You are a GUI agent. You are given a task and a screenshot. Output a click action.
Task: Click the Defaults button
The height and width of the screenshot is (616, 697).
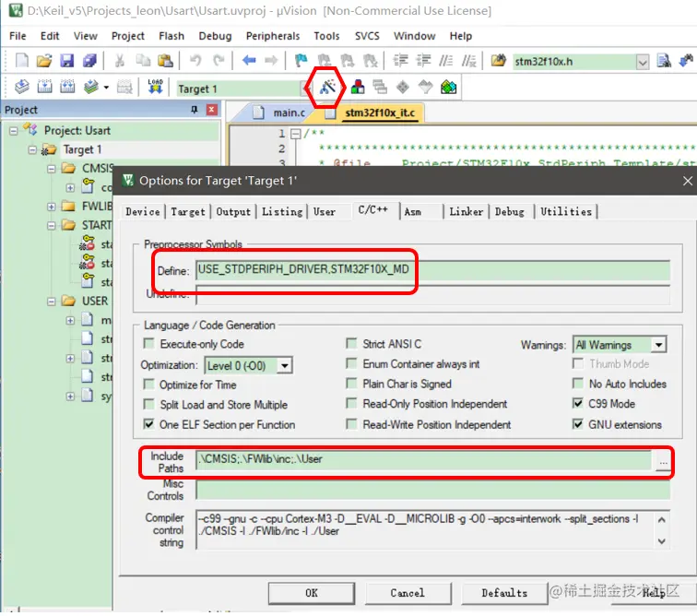click(504, 593)
